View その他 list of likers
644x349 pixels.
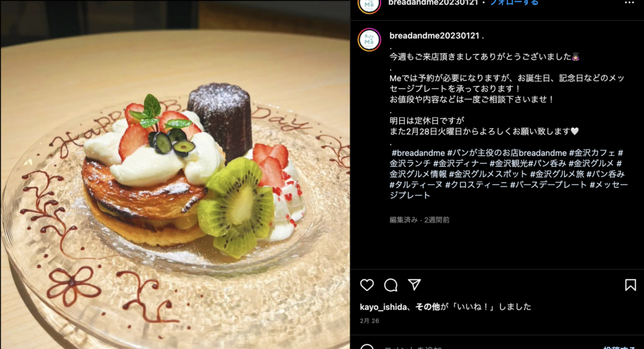(428, 307)
